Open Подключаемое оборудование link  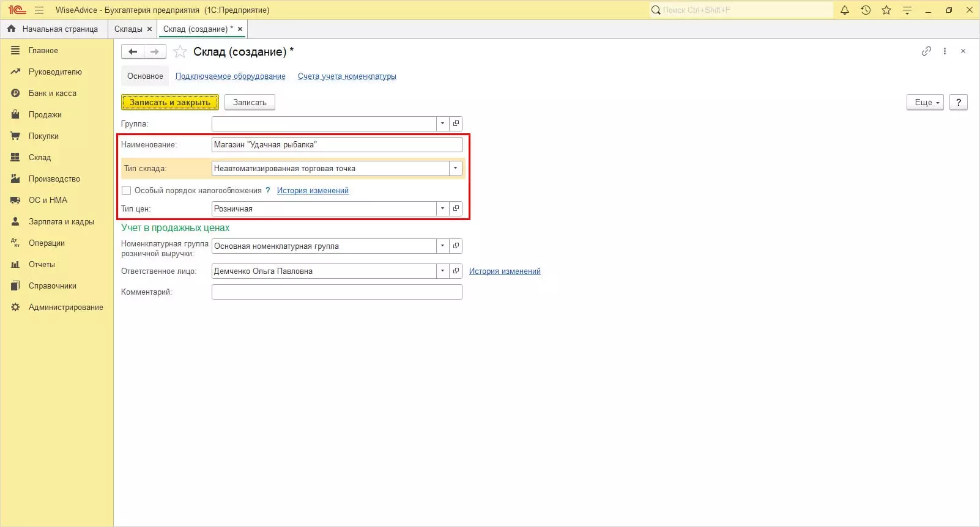click(231, 76)
